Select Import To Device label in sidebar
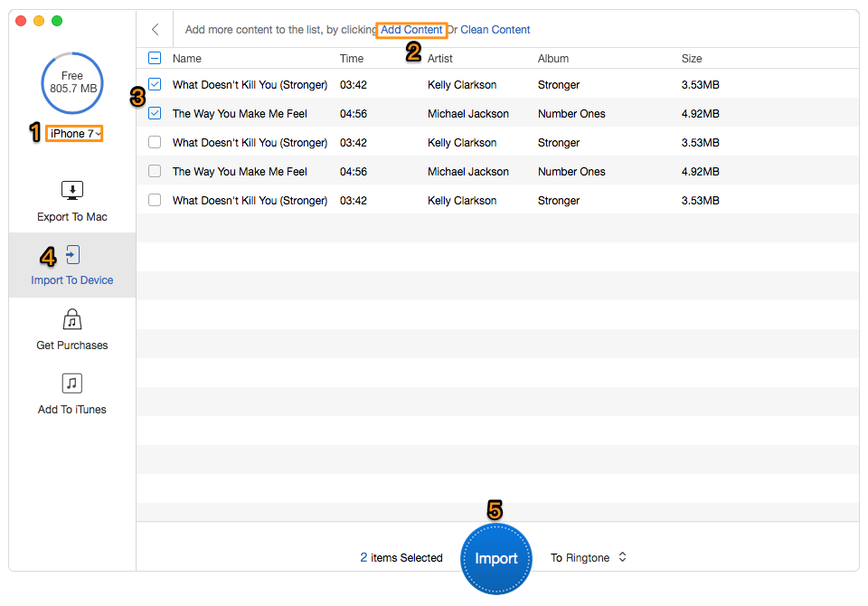Viewport: 868px width, 606px height. 72,280
